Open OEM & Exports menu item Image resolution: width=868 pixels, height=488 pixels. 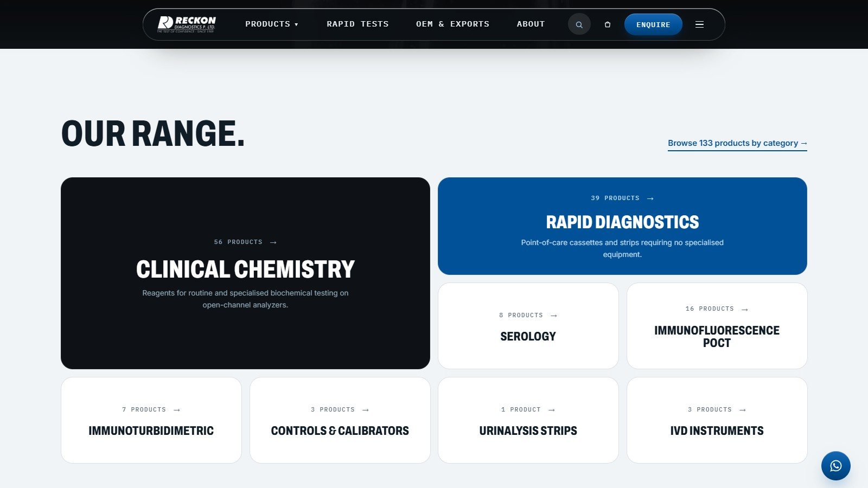[x=452, y=24]
